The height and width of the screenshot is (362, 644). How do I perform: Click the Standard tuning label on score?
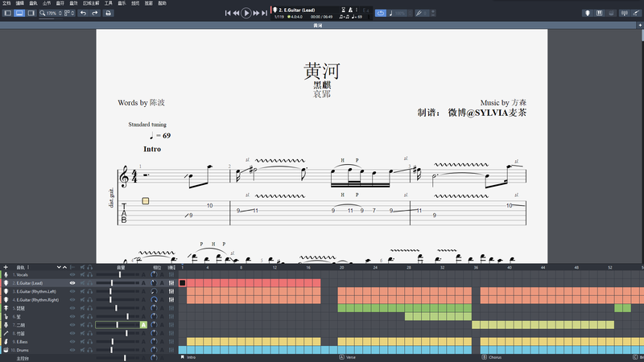(147, 125)
